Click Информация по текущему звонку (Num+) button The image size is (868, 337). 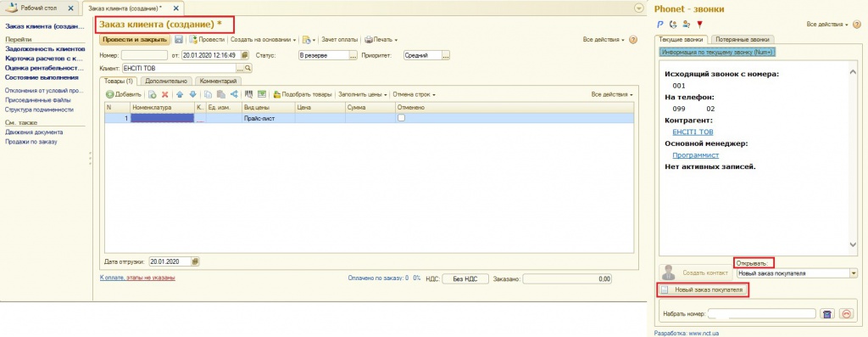click(717, 52)
